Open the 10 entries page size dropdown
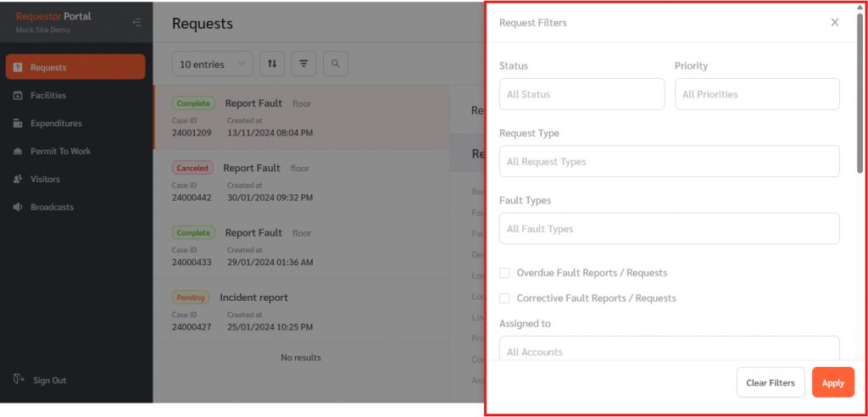This screenshot has width=868, height=417. [212, 64]
